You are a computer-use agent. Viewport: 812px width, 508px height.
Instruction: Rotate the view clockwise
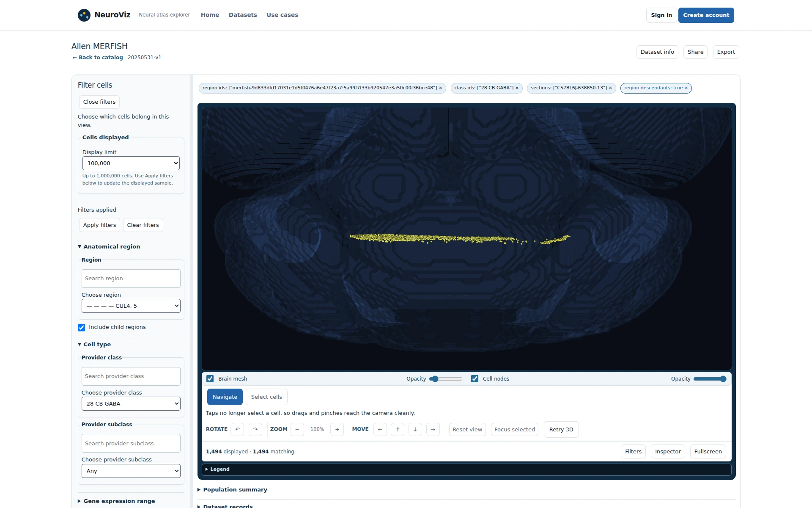pyautogui.click(x=255, y=429)
